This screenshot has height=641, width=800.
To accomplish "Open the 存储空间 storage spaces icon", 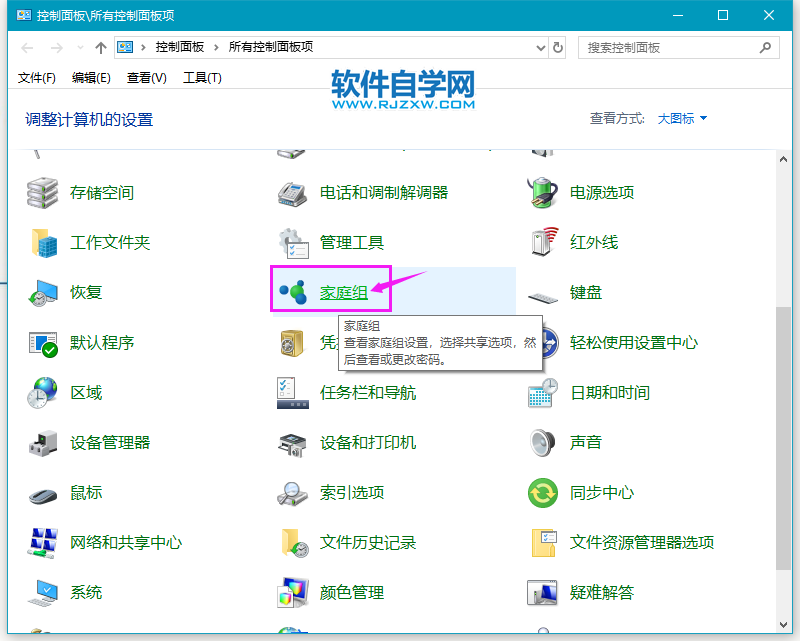I will pos(44,192).
